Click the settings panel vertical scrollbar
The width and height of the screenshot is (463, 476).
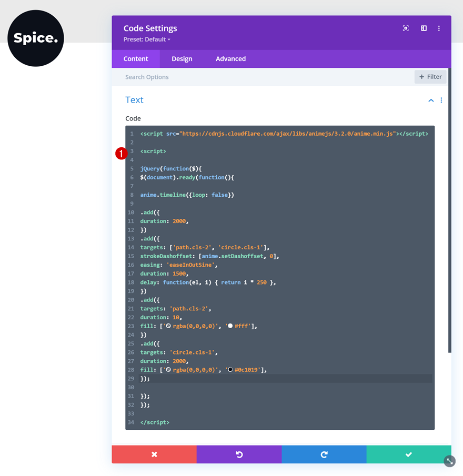click(450, 210)
